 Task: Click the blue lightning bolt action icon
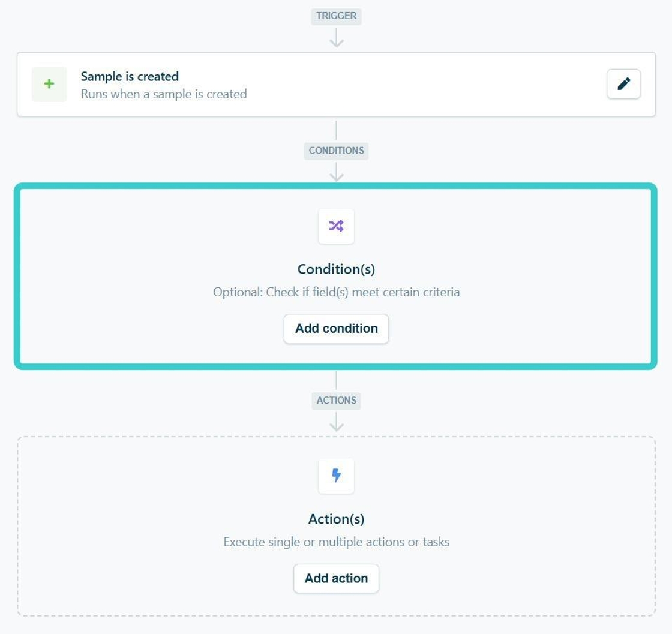point(337,476)
